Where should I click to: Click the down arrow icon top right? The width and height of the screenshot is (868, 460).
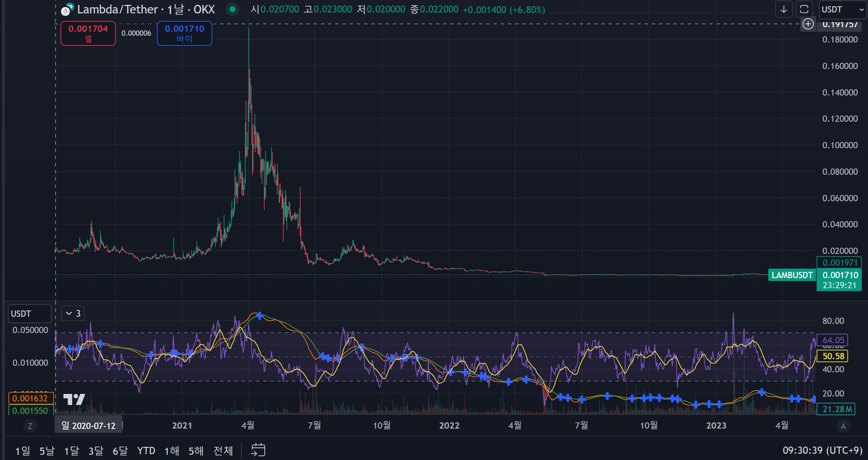[784, 9]
